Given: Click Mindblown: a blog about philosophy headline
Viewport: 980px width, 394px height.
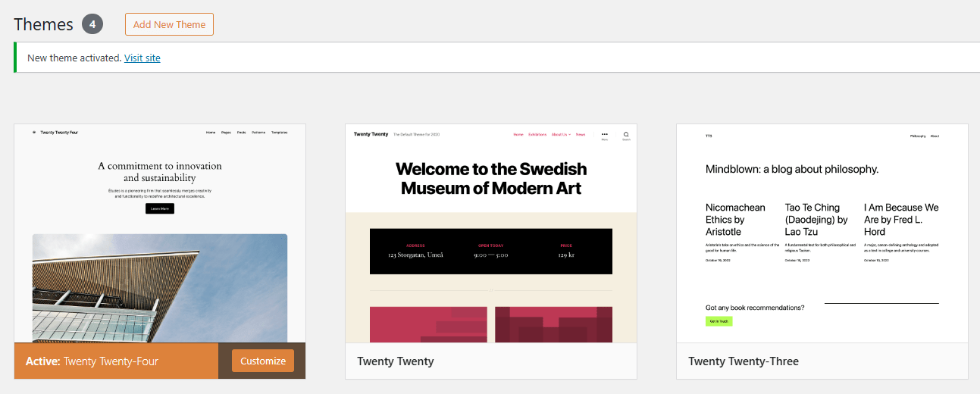Looking at the screenshot, I should pos(792,169).
